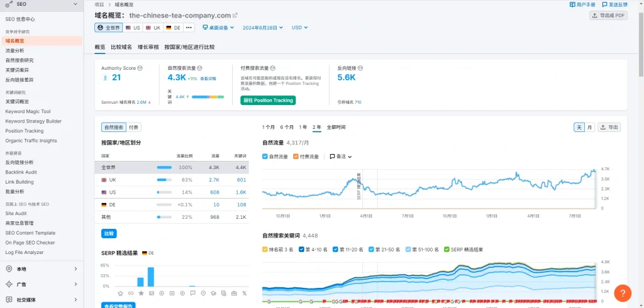The width and height of the screenshot is (644, 308).
Task: Select the 全世界 globe filter
Action: coord(108,28)
